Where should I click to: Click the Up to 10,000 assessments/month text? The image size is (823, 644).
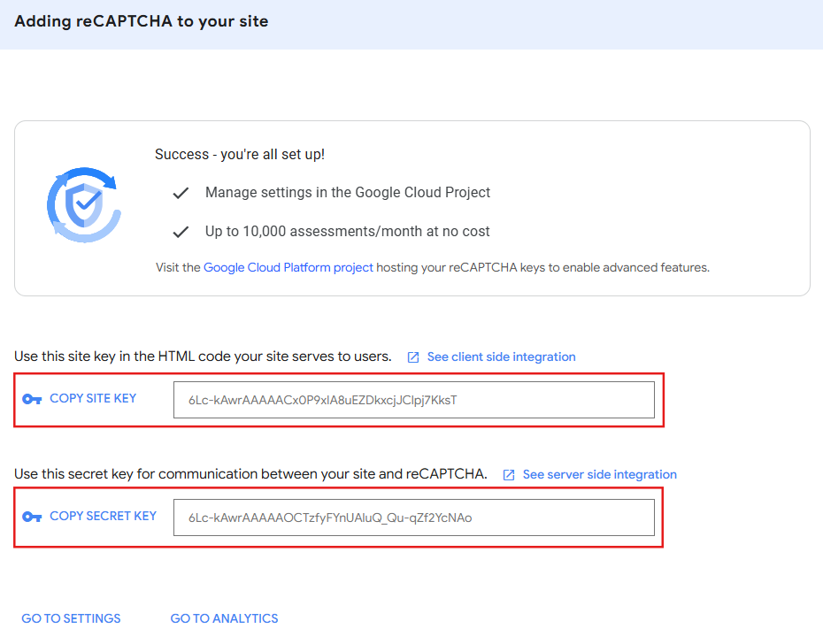coord(348,232)
